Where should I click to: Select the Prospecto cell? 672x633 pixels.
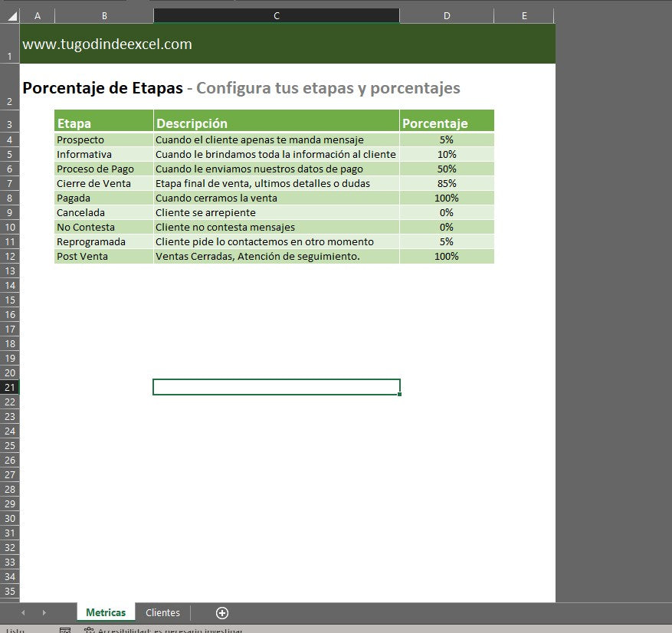pyautogui.click(x=103, y=139)
